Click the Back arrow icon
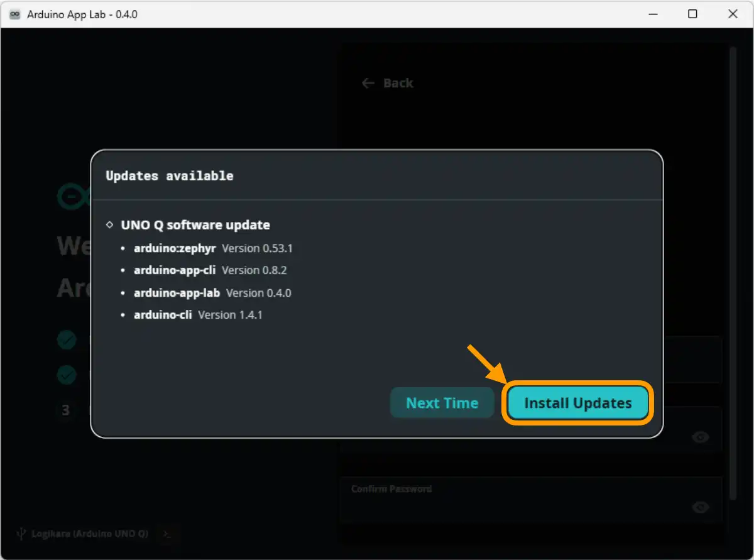This screenshot has width=754, height=560. [x=368, y=82]
